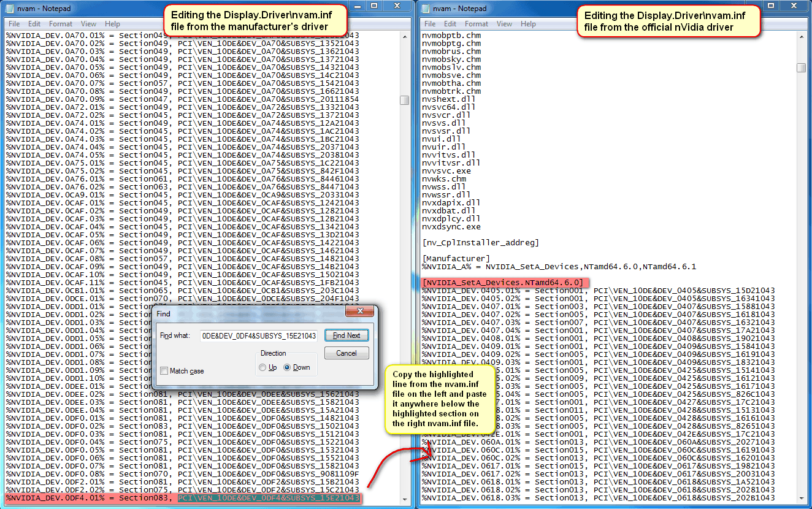Viewport: 812px width, 509px height.
Task: Open the Help menu in the left Notepad
Action: 112,24
